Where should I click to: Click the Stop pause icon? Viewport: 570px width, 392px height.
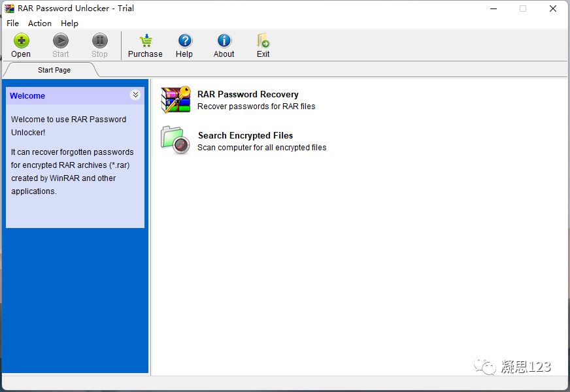[99, 41]
